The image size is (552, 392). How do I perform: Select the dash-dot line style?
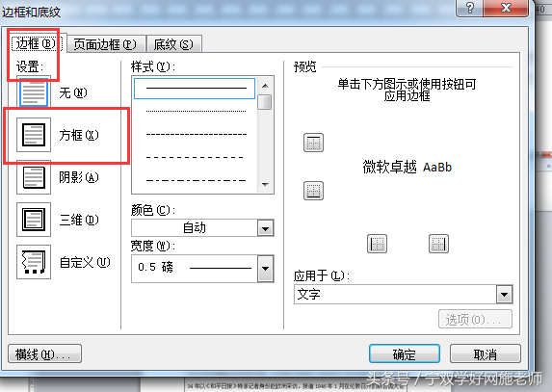(197, 180)
